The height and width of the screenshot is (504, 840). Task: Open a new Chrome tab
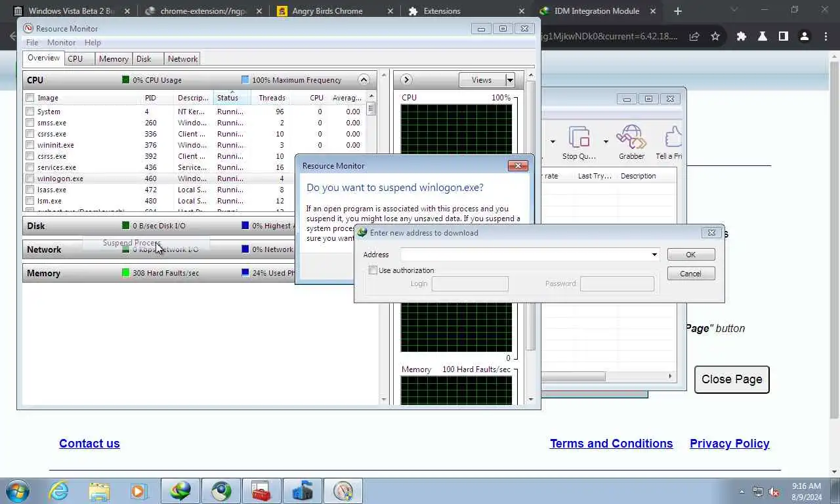pos(678,11)
